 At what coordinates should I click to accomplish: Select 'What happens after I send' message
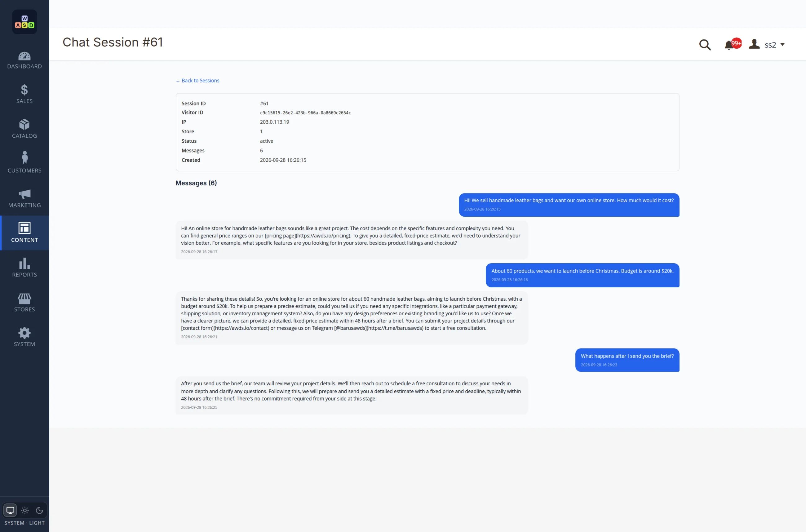(627, 360)
